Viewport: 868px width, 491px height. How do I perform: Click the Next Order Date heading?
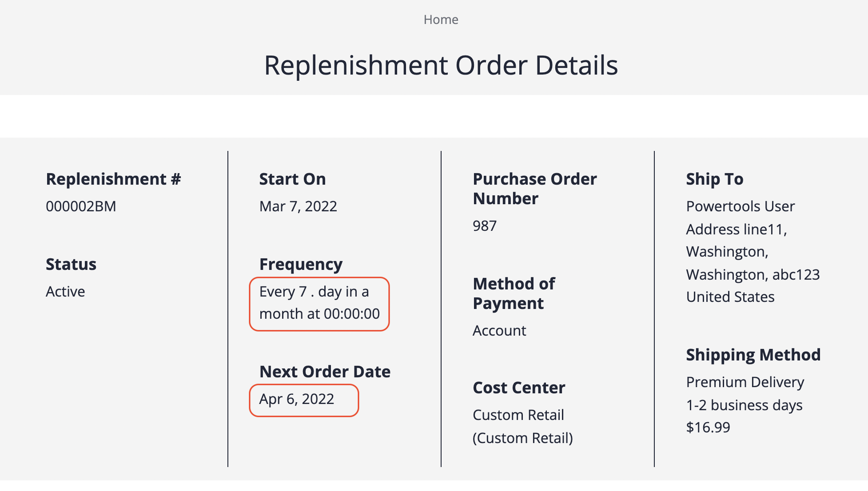pyautogui.click(x=325, y=372)
